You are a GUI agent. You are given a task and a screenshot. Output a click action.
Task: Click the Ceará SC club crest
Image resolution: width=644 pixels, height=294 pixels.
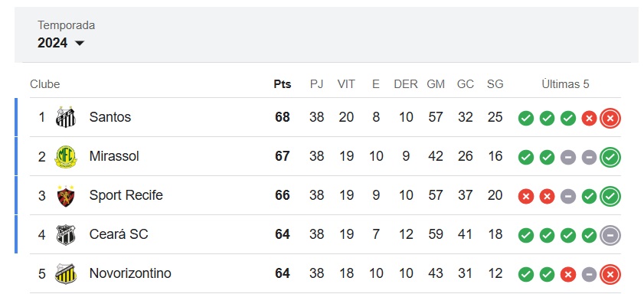(66, 234)
